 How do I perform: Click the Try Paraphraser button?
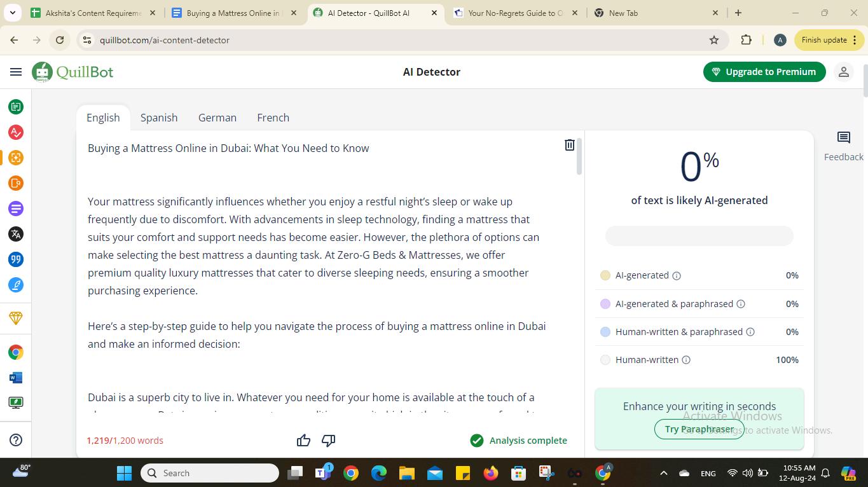(x=699, y=429)
